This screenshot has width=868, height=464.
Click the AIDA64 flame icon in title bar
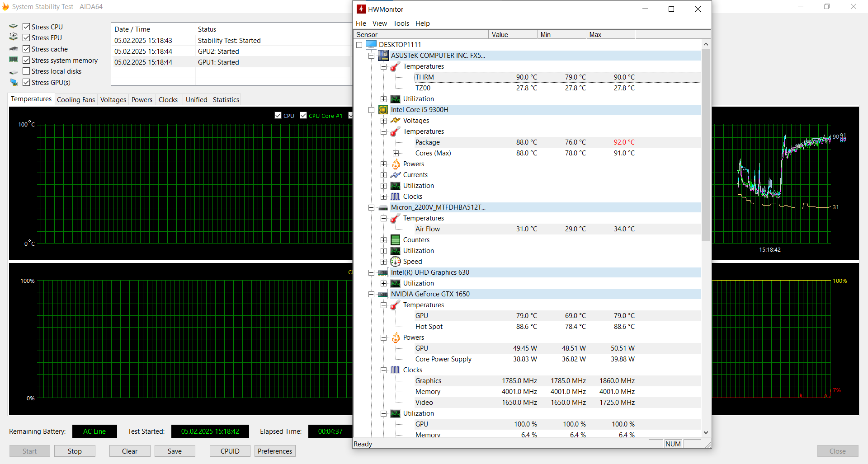coord(5,6)
